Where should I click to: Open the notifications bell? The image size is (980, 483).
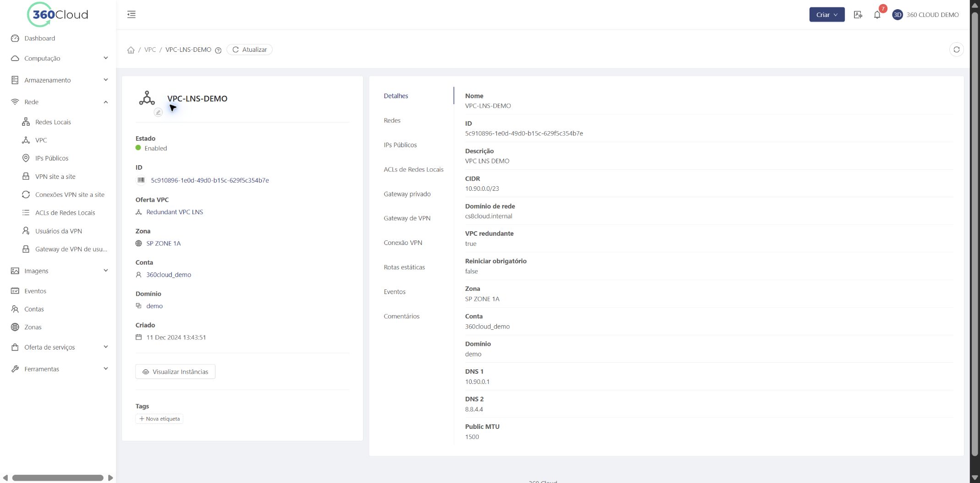pos(877,15)
